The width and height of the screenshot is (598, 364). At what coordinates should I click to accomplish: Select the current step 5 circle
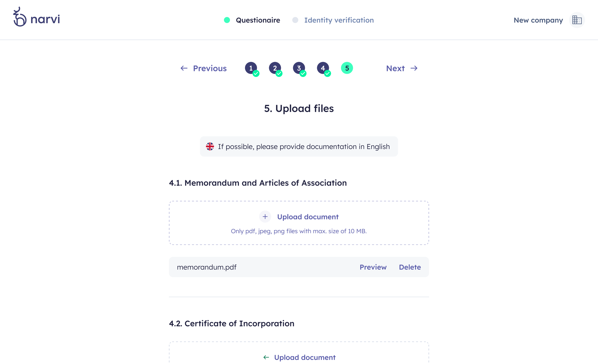tap(347, 68)
